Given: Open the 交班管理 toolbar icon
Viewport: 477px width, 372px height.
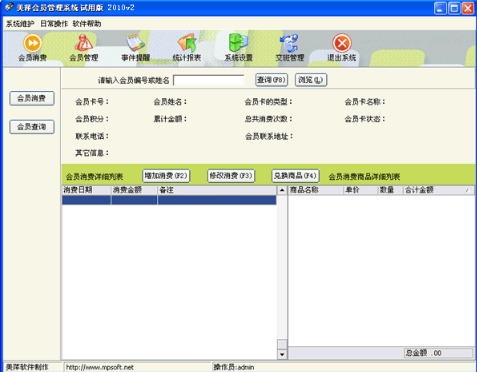Looking at the screenshot, I should pos(290,43).
